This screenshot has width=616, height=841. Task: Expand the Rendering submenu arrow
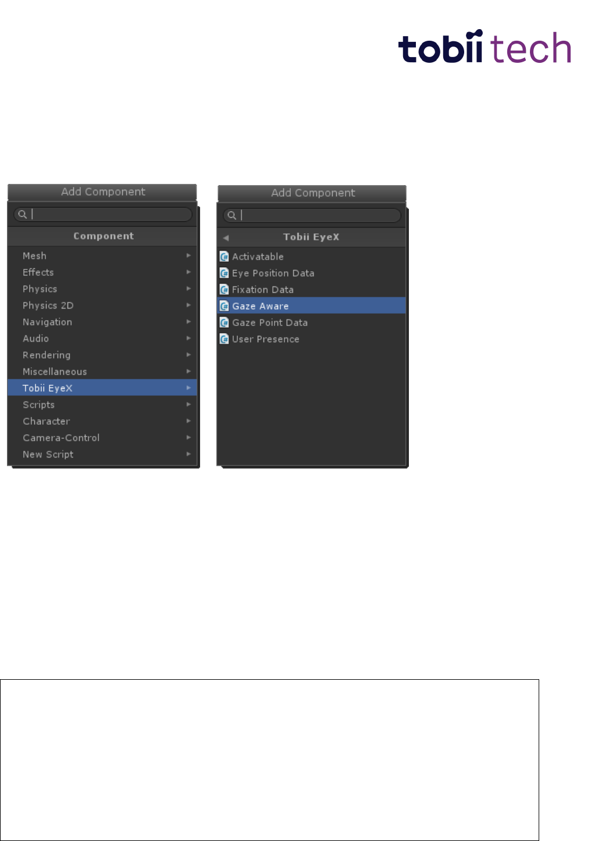pos(188,355)
